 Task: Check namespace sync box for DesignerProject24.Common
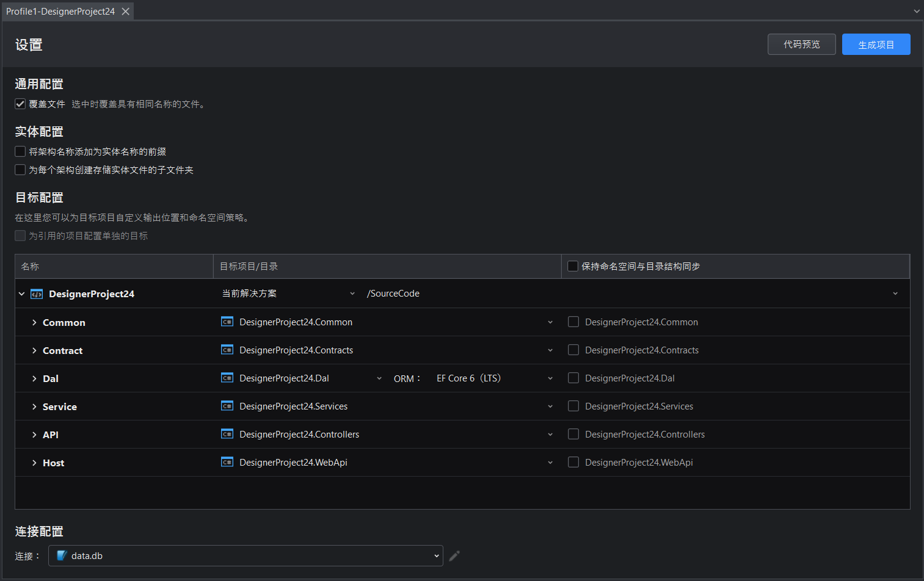(x=573, y=322)
